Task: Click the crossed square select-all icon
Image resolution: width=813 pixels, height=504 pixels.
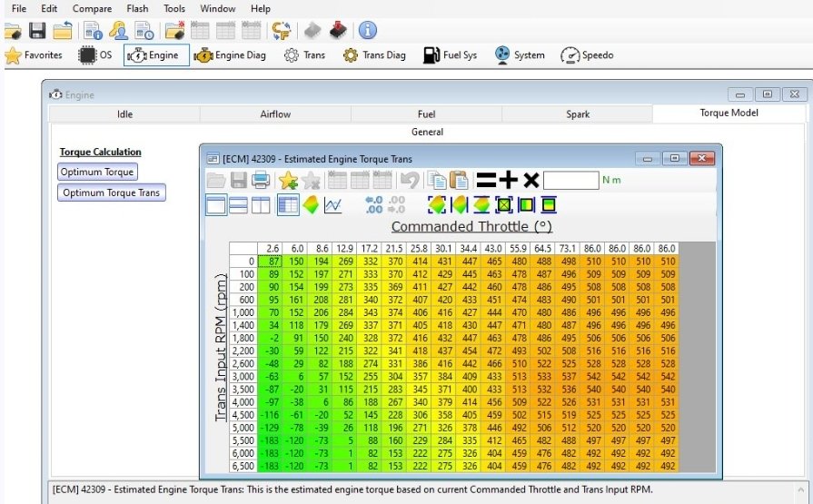Action: coord(504,205)
